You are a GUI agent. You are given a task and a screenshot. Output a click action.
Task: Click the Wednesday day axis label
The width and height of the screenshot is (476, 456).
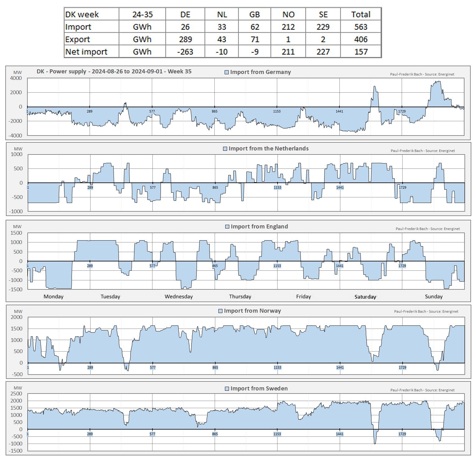pos(179,297)
